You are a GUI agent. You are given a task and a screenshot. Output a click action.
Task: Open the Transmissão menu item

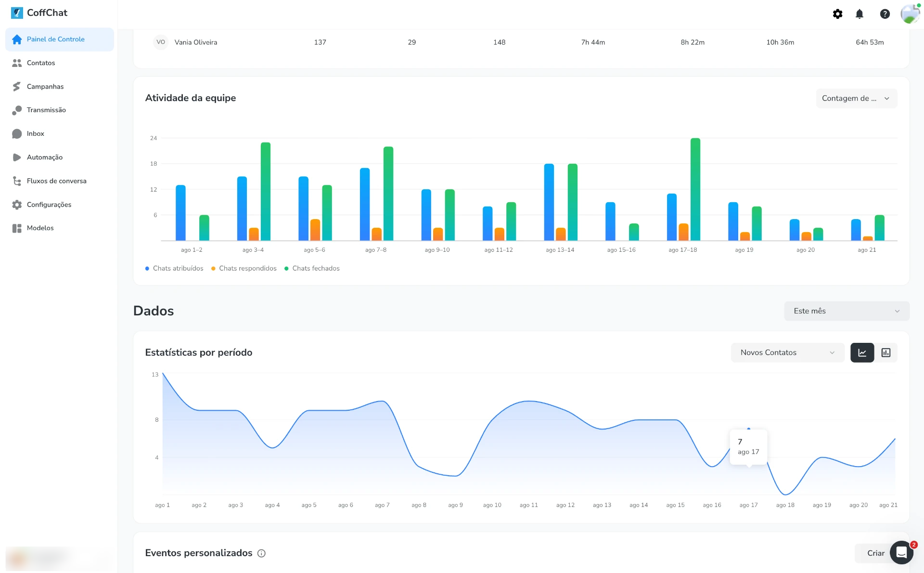tap(60, 110)
